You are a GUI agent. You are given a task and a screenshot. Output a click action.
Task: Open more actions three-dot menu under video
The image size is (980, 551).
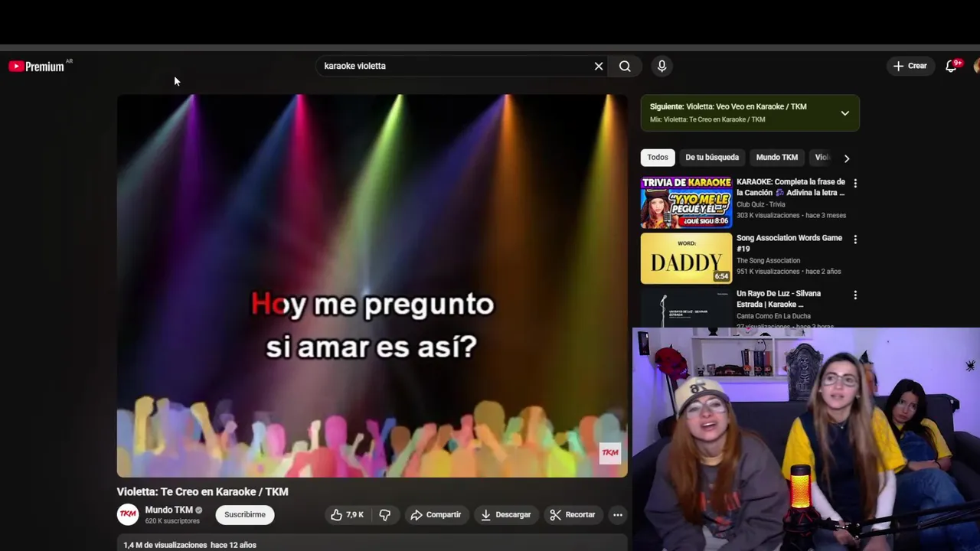click(618, 515)
